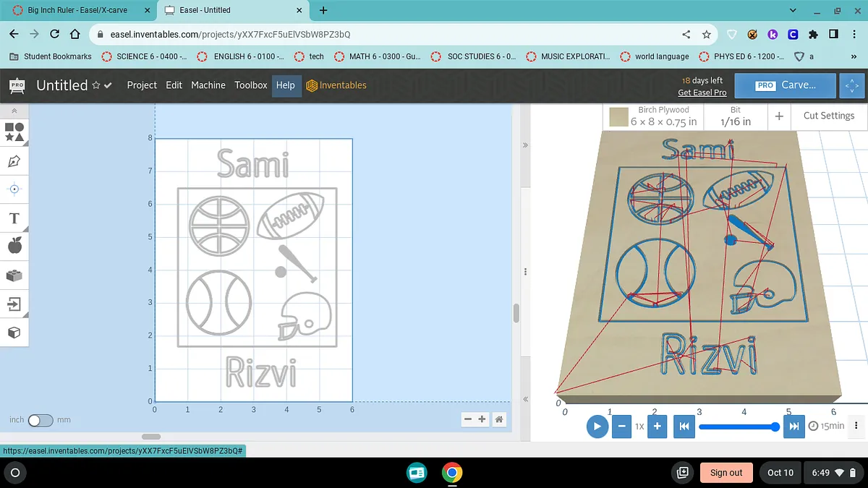
Task: Select the Shapes tool in left sidebar
Action: click(14, 132)
